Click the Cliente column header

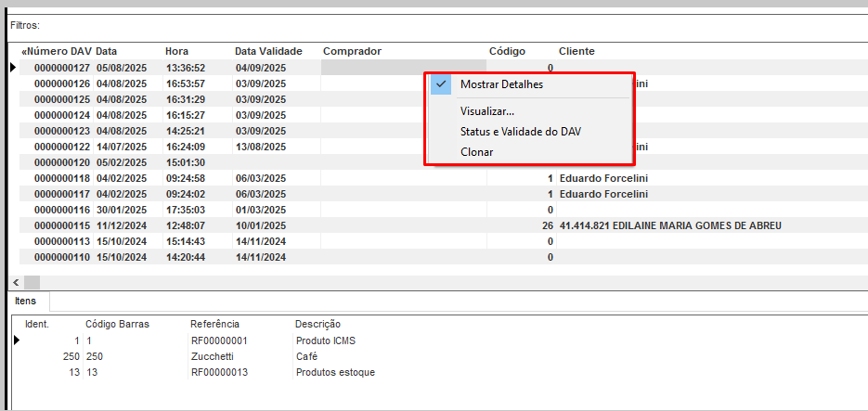pos(577,51)
